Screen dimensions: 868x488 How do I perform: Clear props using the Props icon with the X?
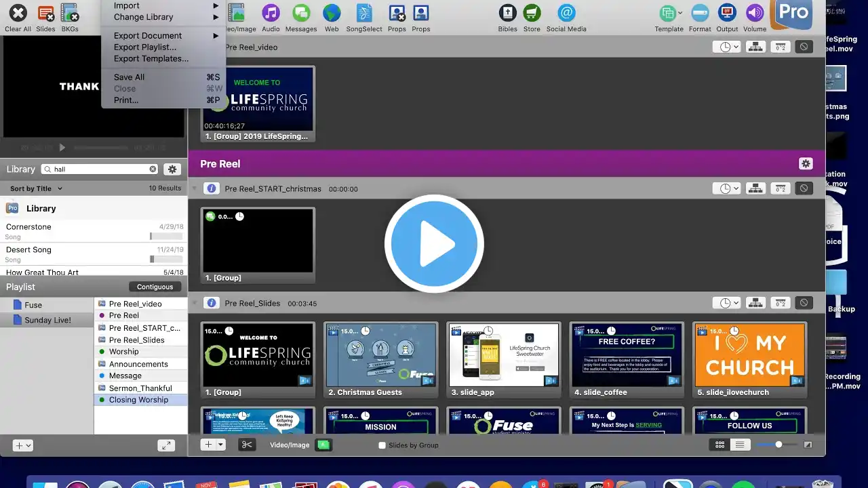(x=397, y=13)
